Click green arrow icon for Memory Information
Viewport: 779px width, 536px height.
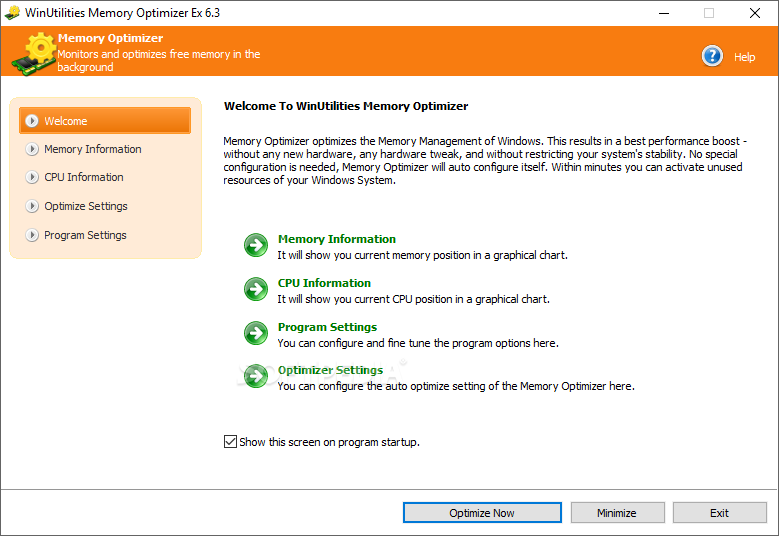pos(256,245)
